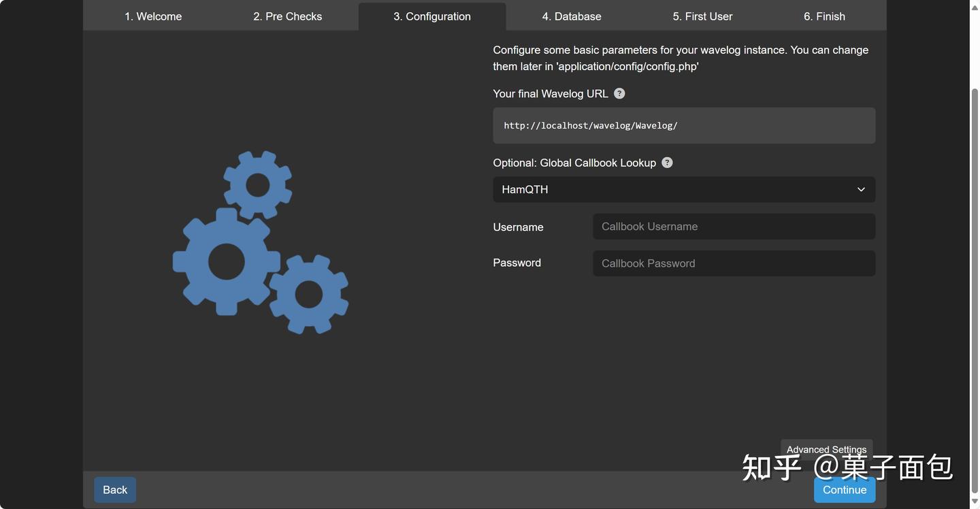Click the bottom-right gear graphic
980x509 pixels.
tap(309, 294)
